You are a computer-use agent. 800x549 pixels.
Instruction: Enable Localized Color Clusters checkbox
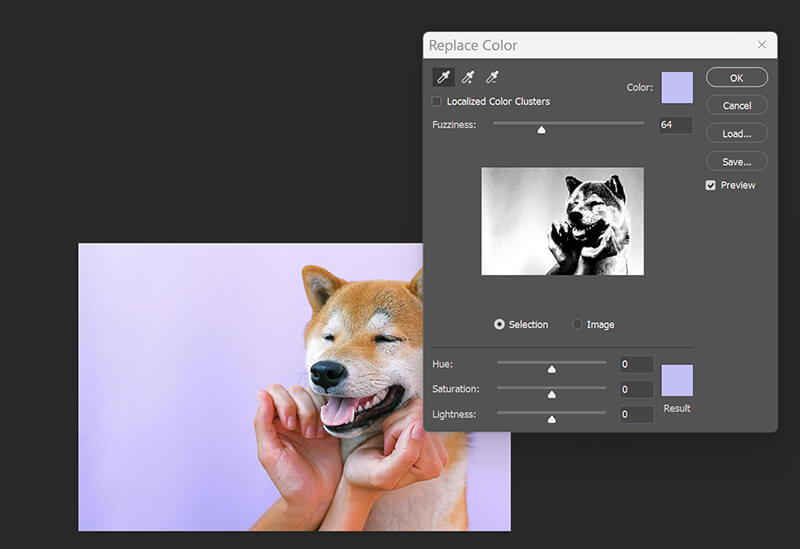click(x=437, y=102)
